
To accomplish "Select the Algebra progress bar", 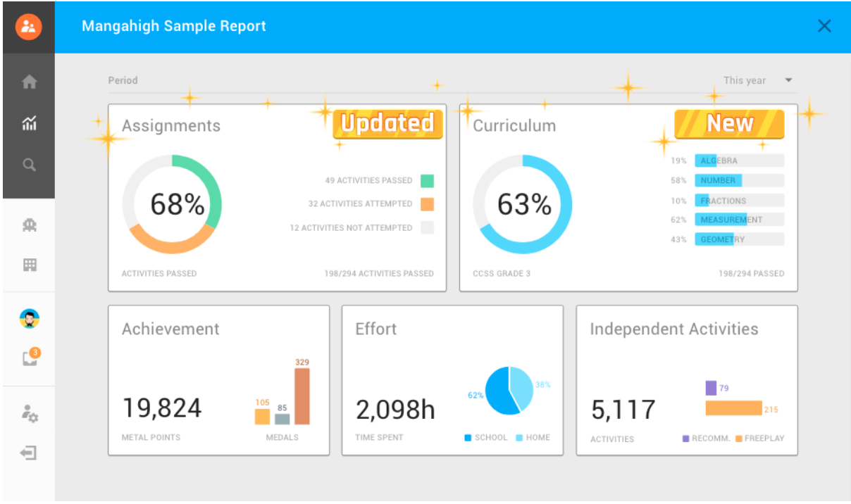I will [739, 161].
